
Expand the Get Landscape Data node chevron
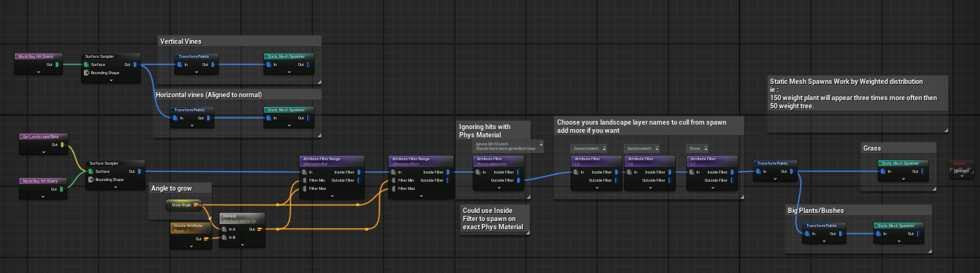[45, 152]
